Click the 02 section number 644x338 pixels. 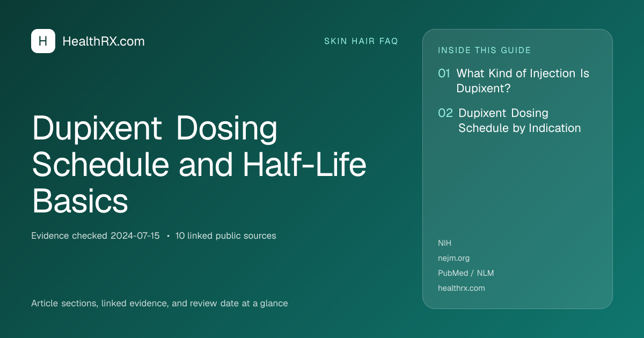[445, 113]
